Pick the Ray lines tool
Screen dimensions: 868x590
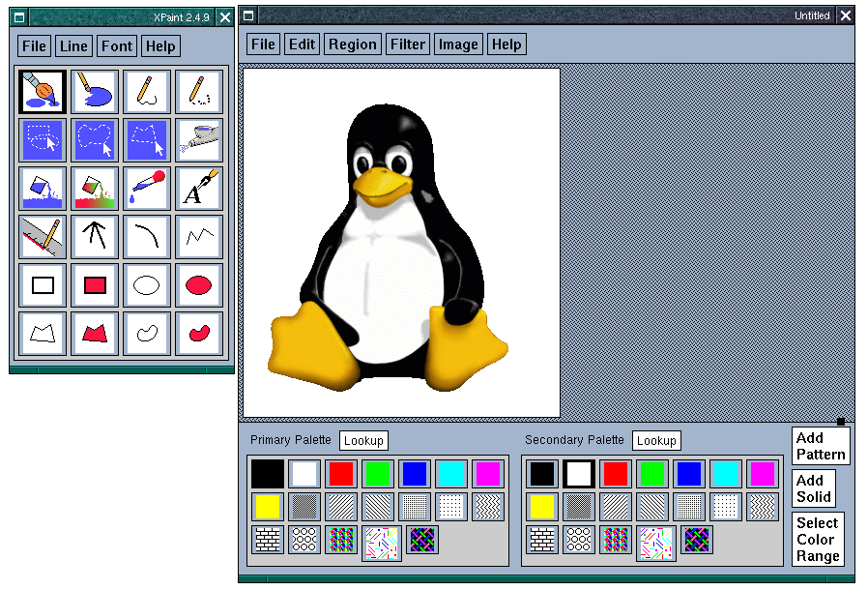[95, 237]
